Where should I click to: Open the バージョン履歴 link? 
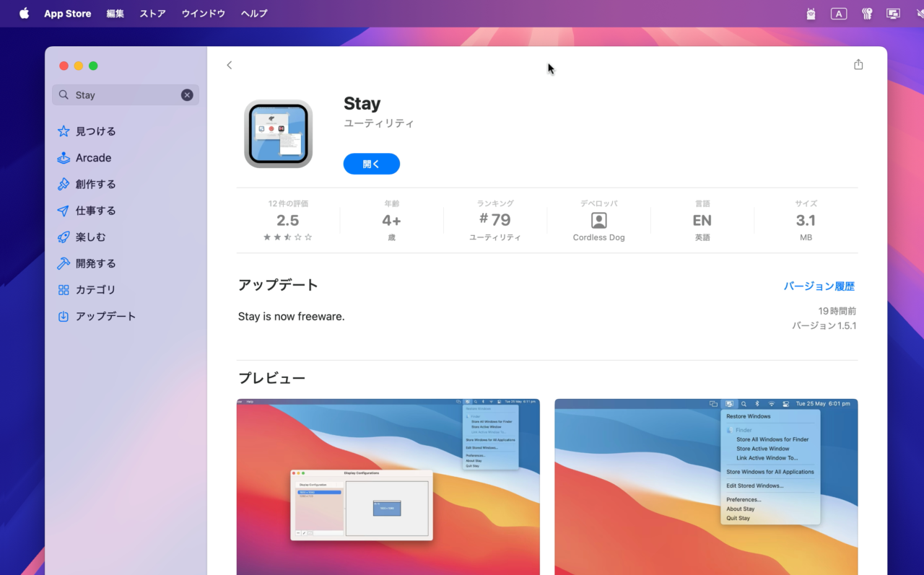point(819,286)
